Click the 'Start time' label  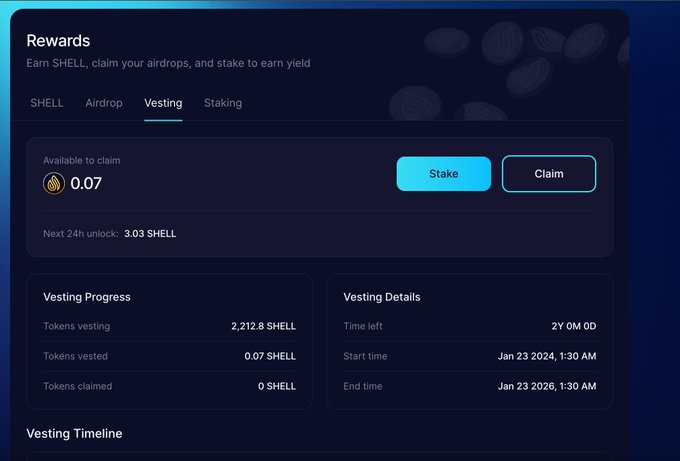click(365, 356)
